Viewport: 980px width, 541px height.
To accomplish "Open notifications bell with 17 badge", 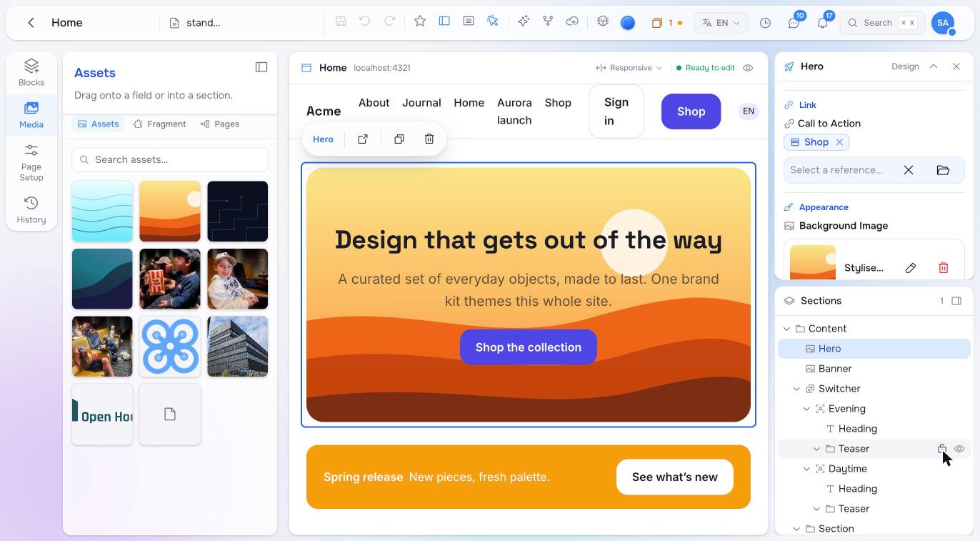I will pos(822,23).
